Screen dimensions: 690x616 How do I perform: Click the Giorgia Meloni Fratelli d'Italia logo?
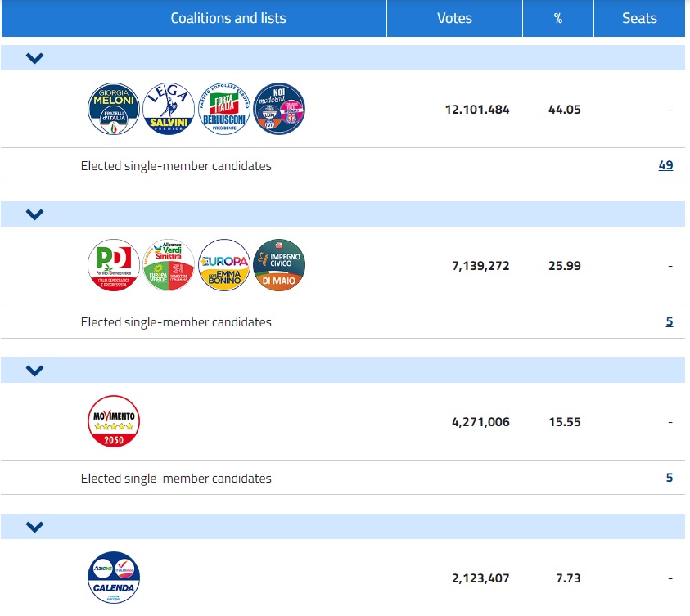[114, 109]
